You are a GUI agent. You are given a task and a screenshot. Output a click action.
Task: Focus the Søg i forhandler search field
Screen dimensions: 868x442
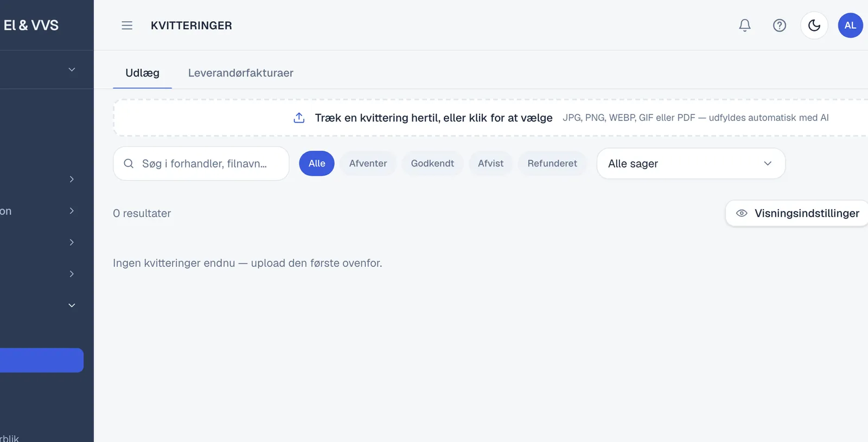click(x=201, y=163)
